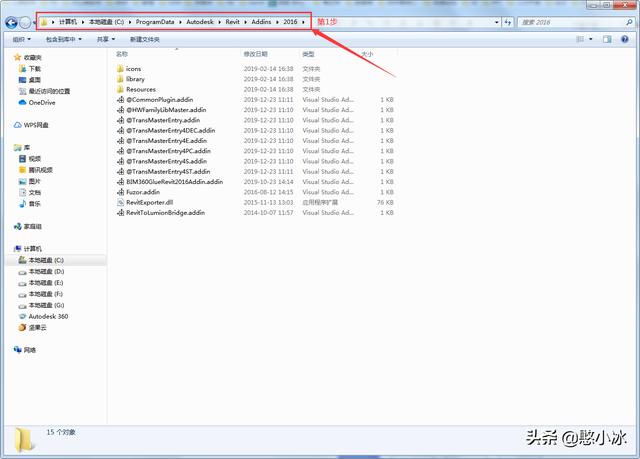The image size is (640, 459).
Task: Open view options dropdown arrow
Action: (591, 39)
